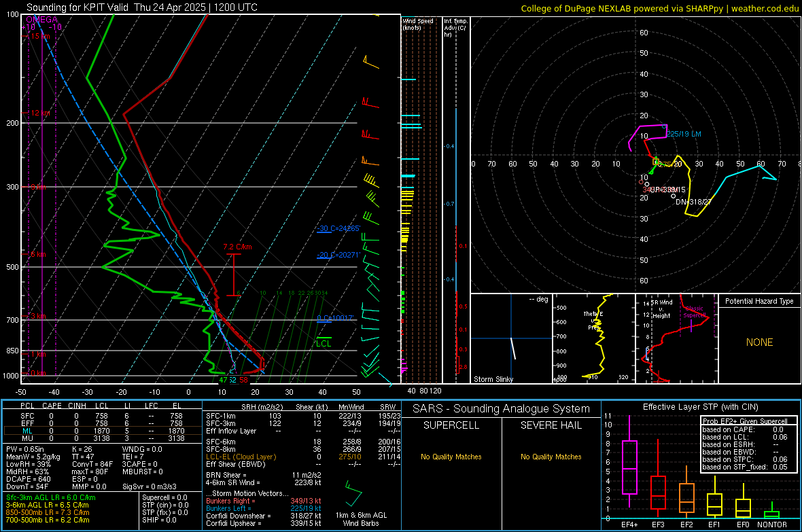
Task: Click the Corfidi Downshear vector value
Action: [x=305, y=516]
